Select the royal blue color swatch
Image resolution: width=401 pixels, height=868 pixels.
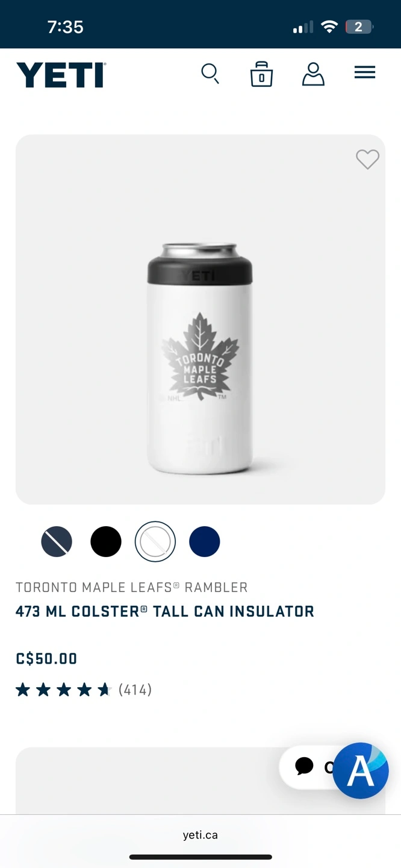tap(205, 541)
